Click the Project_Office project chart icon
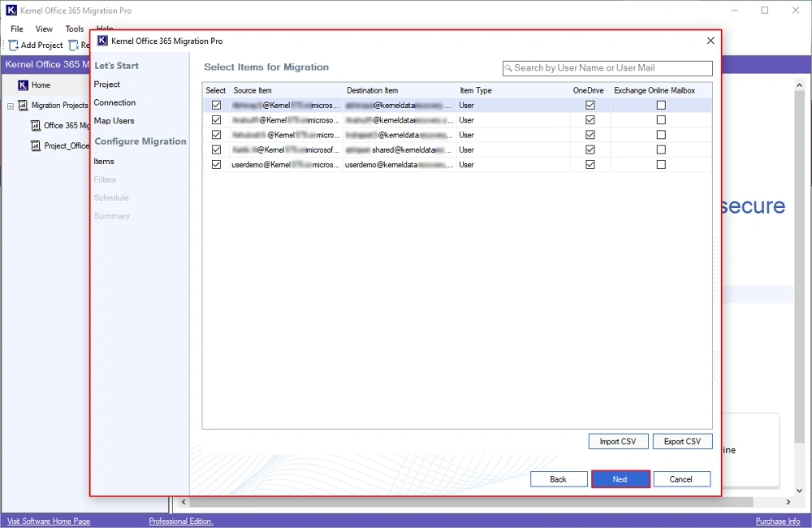 36,146
